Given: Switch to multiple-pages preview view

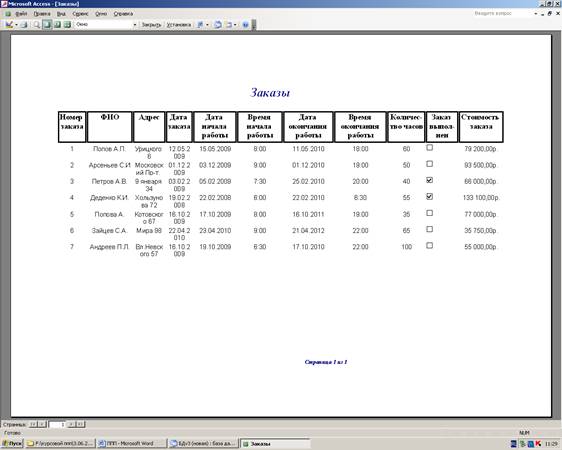Looking at the screenshot, I should point(67,25).
